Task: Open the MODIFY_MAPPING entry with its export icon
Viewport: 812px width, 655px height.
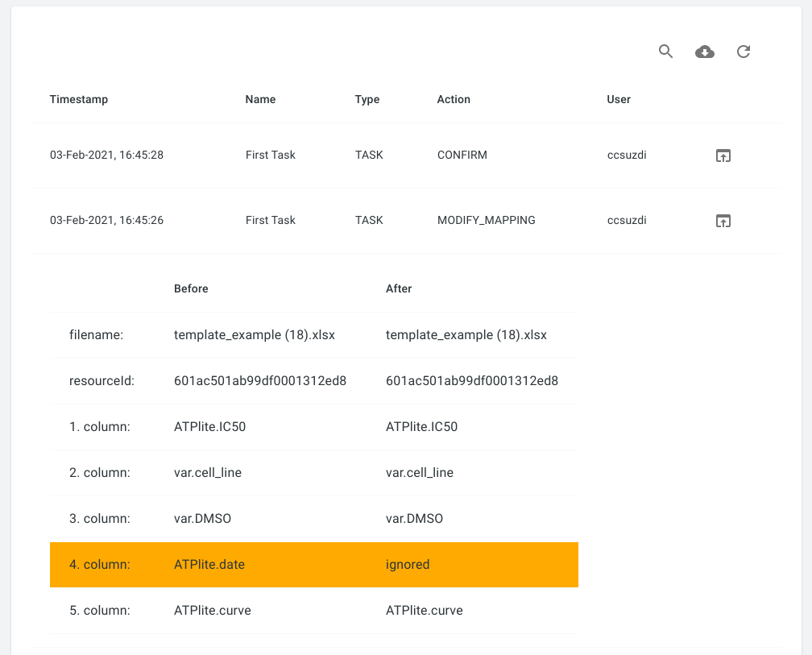Action: click(723, 220)
